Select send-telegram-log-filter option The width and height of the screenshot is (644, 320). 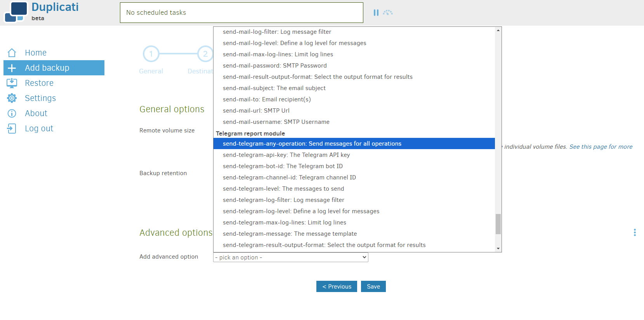[x=354, y=200]
